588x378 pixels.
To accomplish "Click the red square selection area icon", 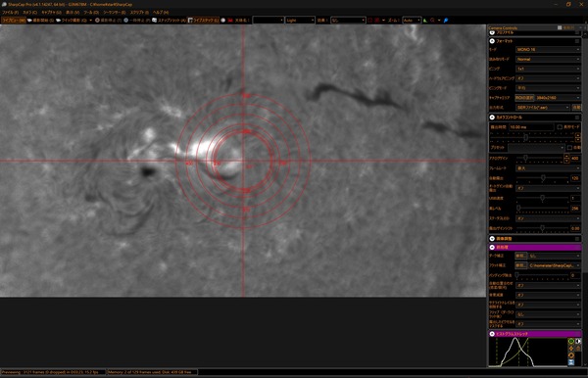I will (x=370, y=21).
